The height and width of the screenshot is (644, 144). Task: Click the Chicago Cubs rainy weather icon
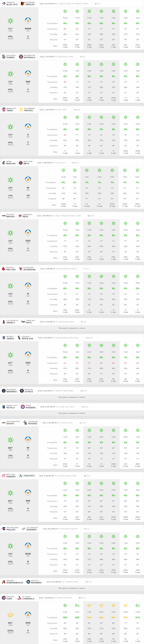[x=11, y=615]
